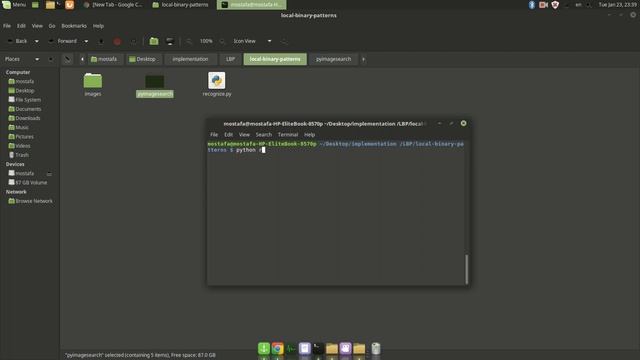This screenshot has height=360, width=640.
Task: Open Music in the sidebar
Action: (19, 127)
